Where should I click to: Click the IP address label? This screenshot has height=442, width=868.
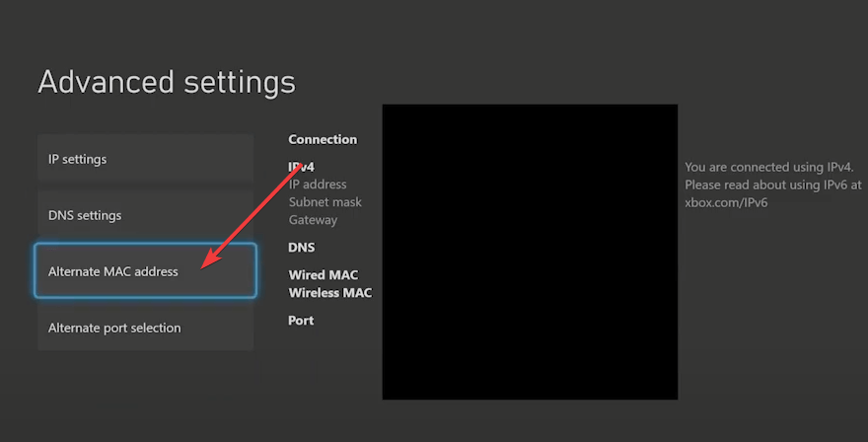point(318,184)
